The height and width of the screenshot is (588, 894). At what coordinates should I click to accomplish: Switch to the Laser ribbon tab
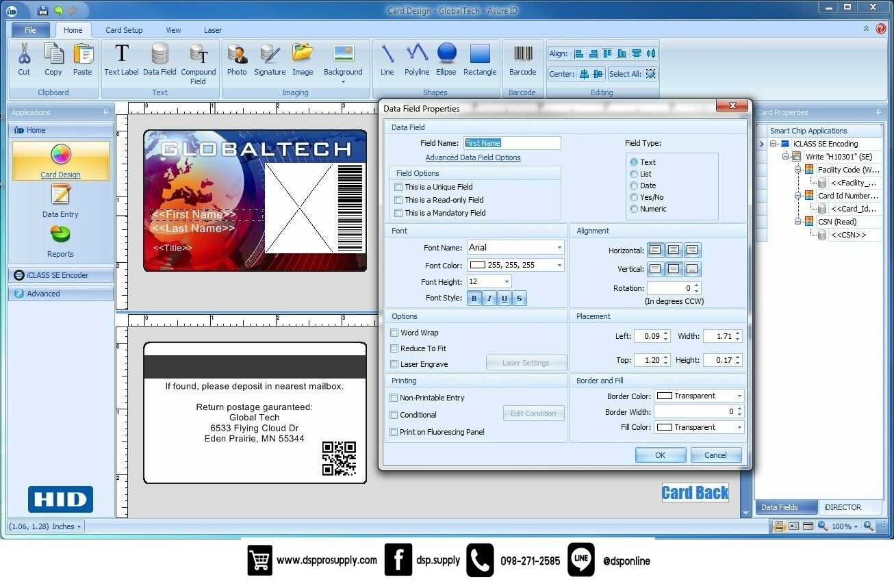click(212, 30)
